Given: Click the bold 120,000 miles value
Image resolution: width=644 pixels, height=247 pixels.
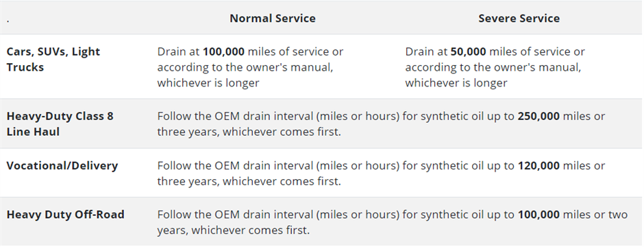Looking at the screenshot, I should coord(538,165).
